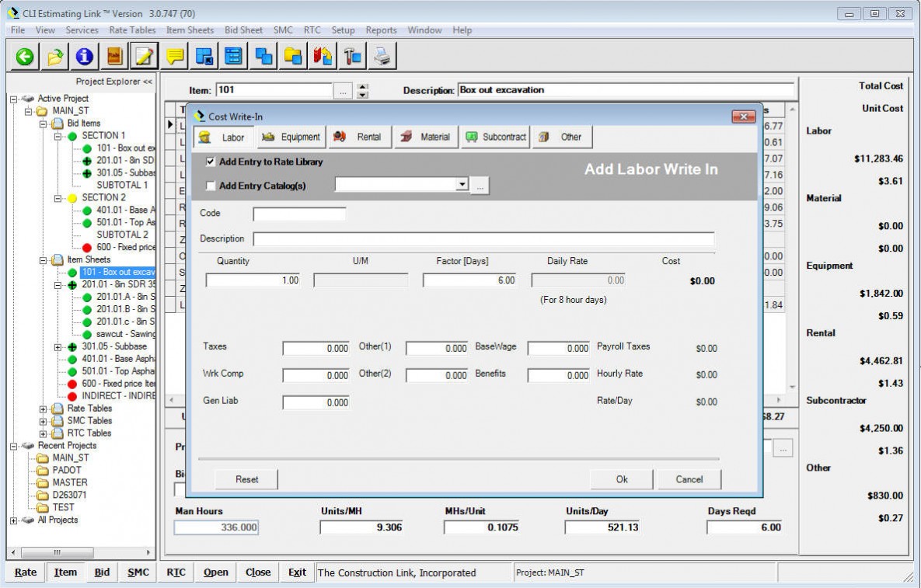
Task: Select the 600 - Fixed price bid item
Action: pos(126,247)
